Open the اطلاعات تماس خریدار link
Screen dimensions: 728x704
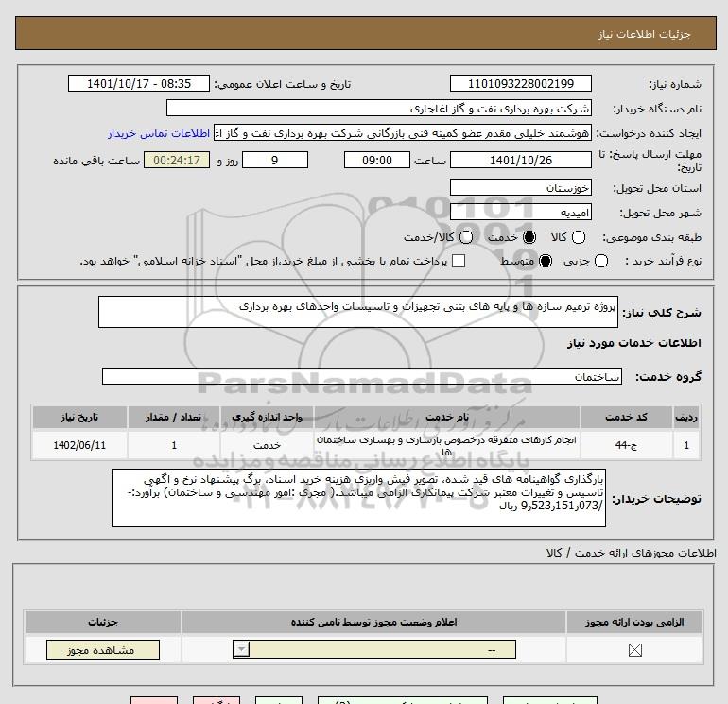(x=159, y=133)
